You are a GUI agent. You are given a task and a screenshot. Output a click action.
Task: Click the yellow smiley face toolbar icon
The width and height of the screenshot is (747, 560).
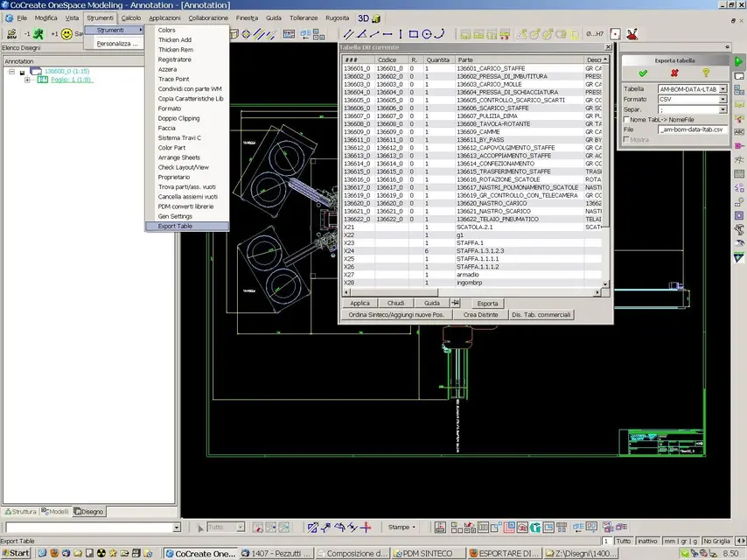pos(66,34)
